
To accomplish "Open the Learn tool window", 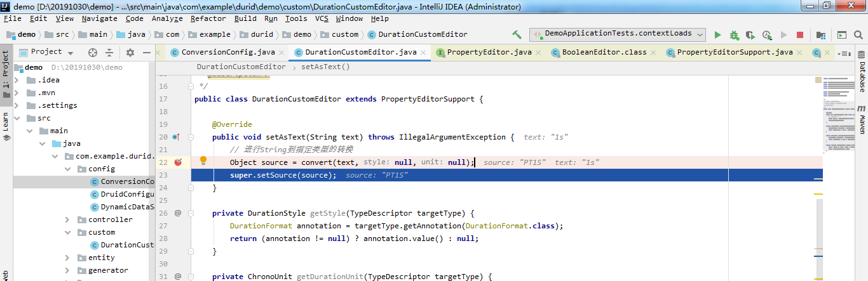I will [6, 126].
